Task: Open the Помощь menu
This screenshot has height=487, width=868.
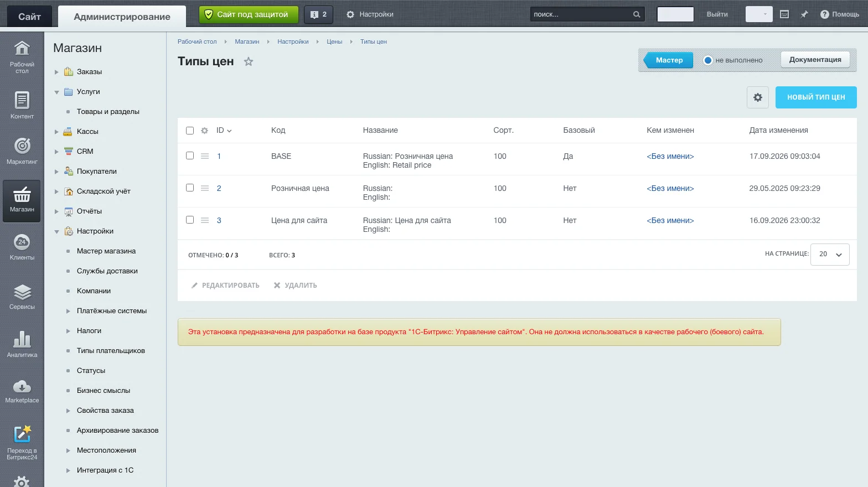Action: (x=840, y=14)
